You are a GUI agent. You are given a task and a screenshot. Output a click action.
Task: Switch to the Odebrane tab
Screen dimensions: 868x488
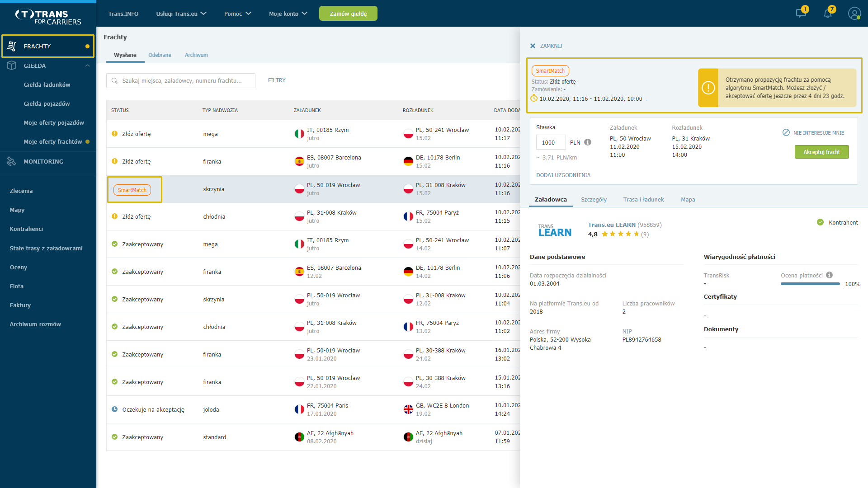point(160,55)
